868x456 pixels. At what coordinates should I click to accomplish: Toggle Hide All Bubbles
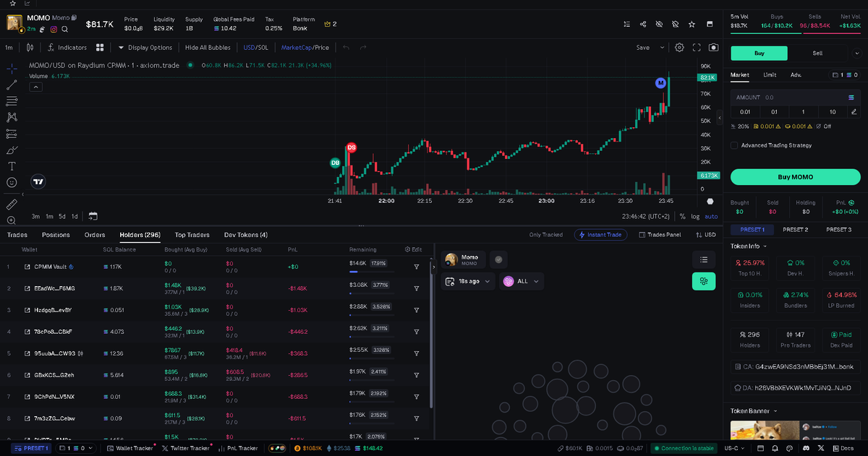208,48
